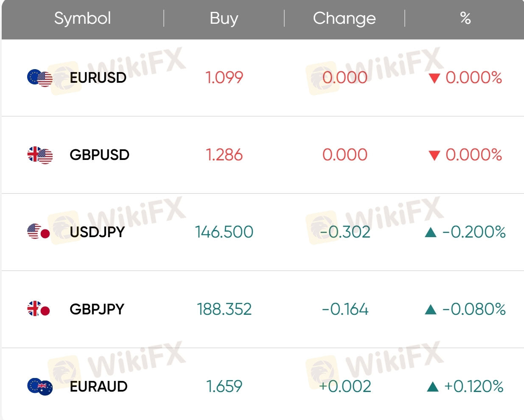Select the EURAUD buy price 1.659
Image resolution: width=524 pixels, height=420 pixels.
pyautogui.click(x=224, y=386)
